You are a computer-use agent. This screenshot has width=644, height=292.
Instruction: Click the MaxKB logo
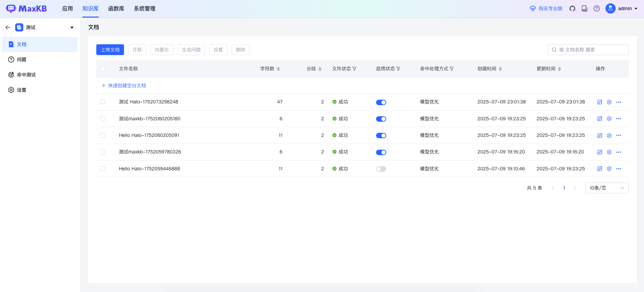26,8
